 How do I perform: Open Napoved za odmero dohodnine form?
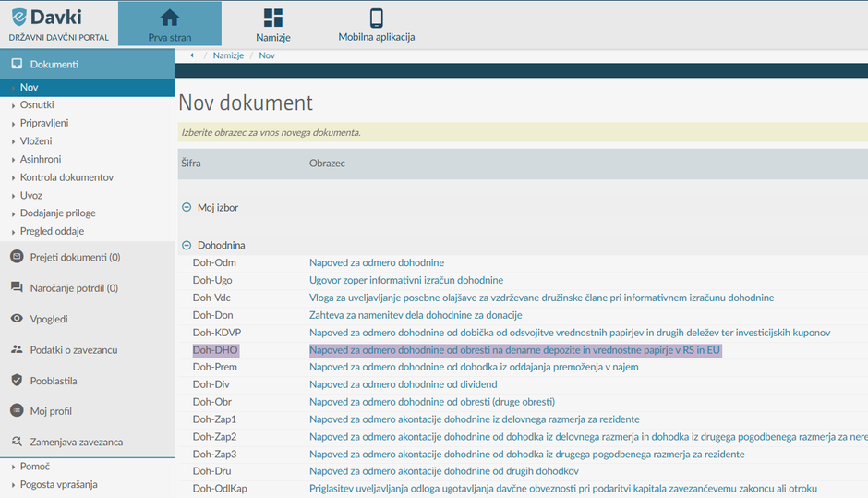pyautogui.click(x=376, y=263)
